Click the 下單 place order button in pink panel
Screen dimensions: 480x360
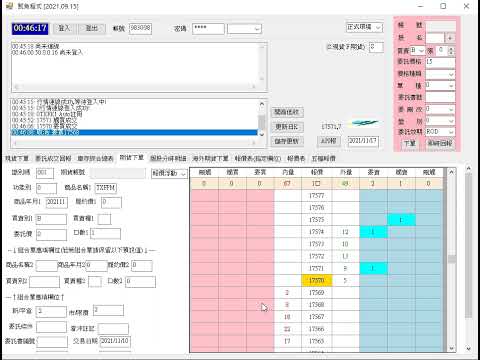tap(410, 144)
